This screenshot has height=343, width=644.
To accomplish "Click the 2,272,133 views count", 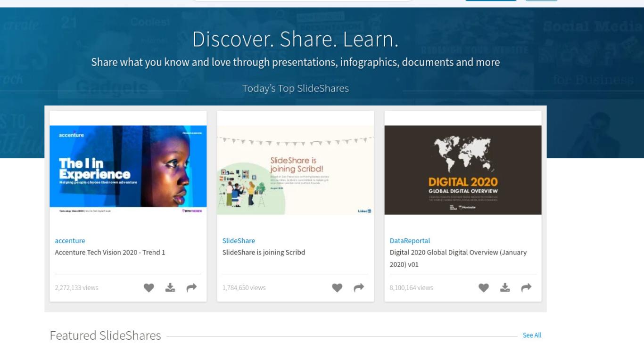I will (76, 288).
